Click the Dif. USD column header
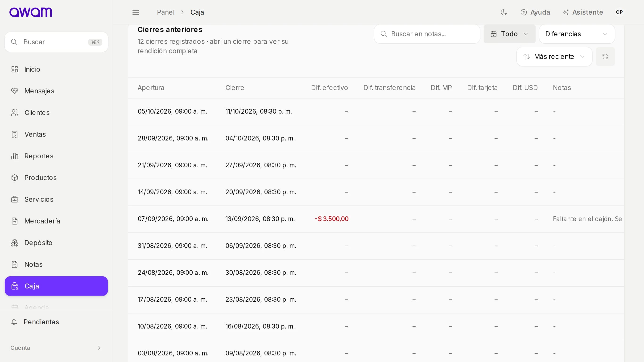This screenshot has height=362, width=644. [525, 88]
